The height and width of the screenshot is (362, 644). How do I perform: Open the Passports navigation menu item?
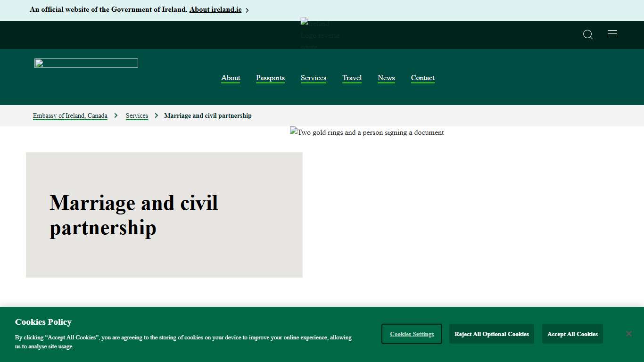coord(270,78)
